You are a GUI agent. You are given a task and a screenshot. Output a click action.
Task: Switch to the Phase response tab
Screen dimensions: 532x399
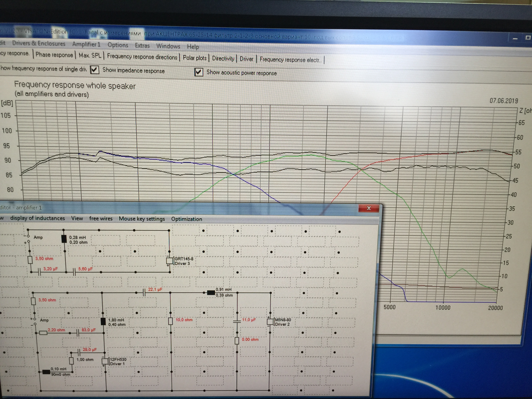click(x=54, y=55)
